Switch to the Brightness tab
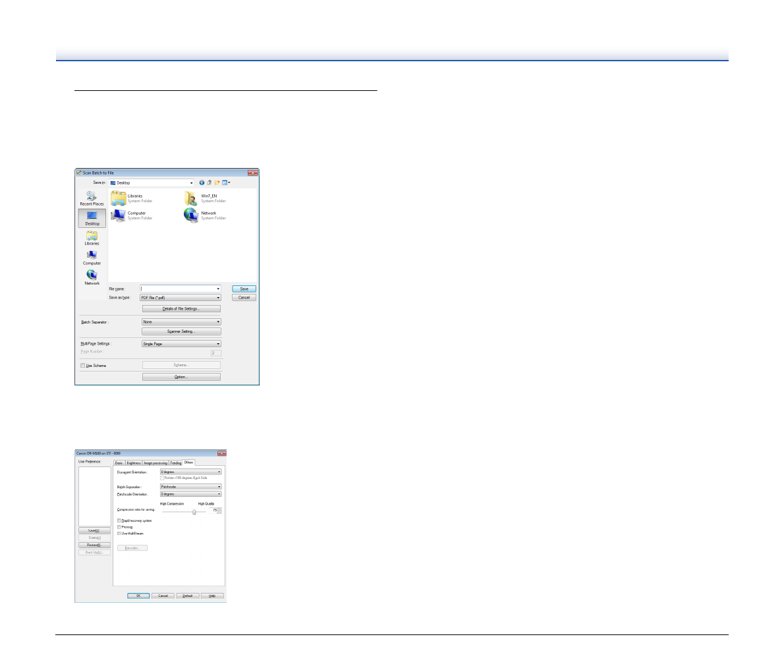 134,463
